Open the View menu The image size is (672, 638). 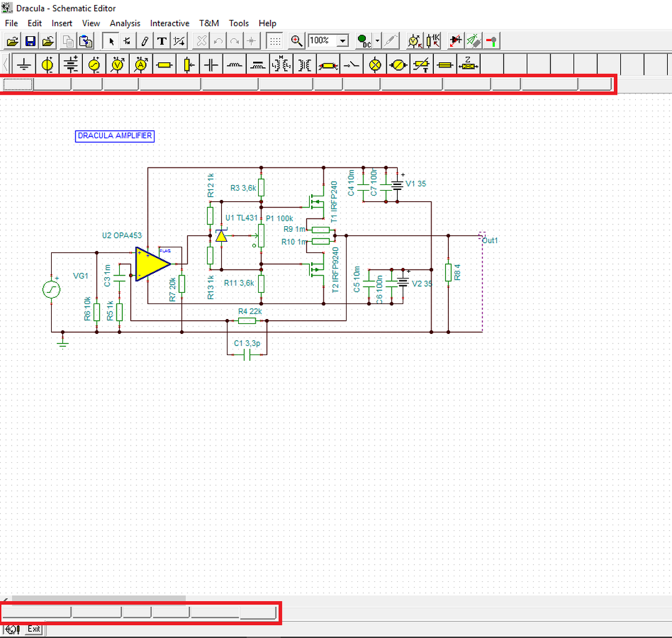coord(91,23)
